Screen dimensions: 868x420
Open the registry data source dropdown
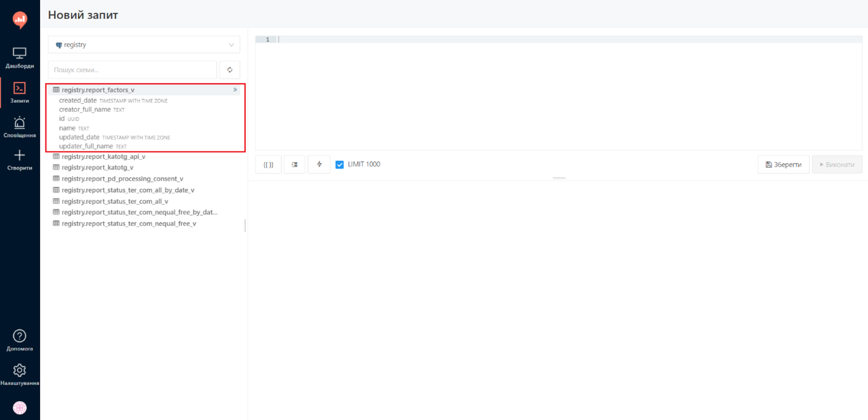144,45
